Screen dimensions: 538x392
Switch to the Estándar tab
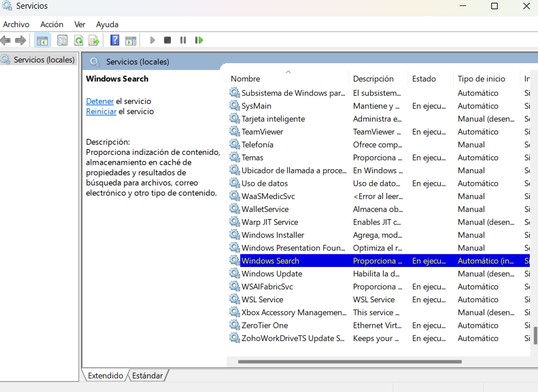coord(147,376)
